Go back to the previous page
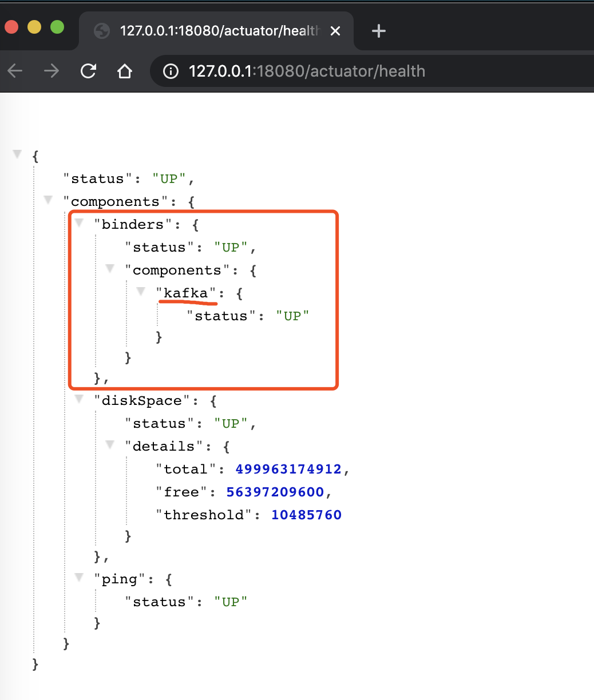This screenshot has height=700, width=594. coord(15,71)
